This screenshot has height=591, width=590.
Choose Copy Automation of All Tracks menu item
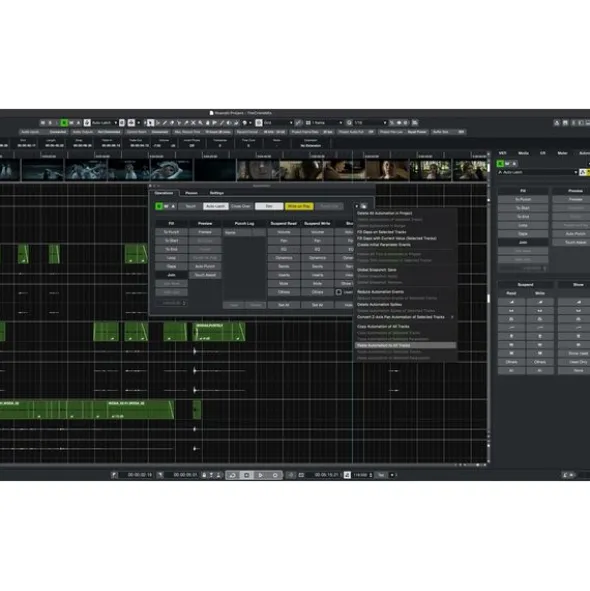coord(405,326)
